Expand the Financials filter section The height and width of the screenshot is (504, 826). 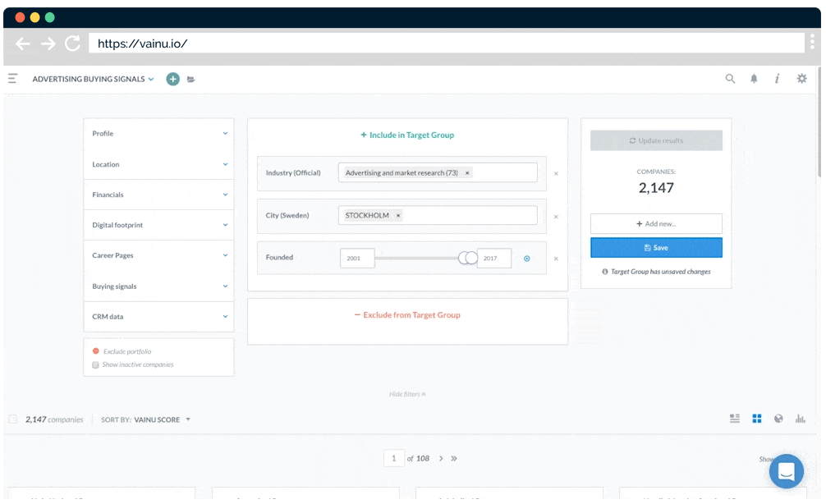pos(158,195)
